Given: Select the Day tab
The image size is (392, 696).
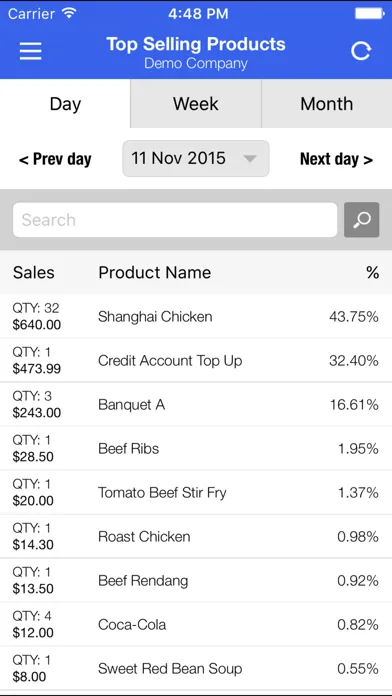Looking at the screenshot, I should [65, 104].
